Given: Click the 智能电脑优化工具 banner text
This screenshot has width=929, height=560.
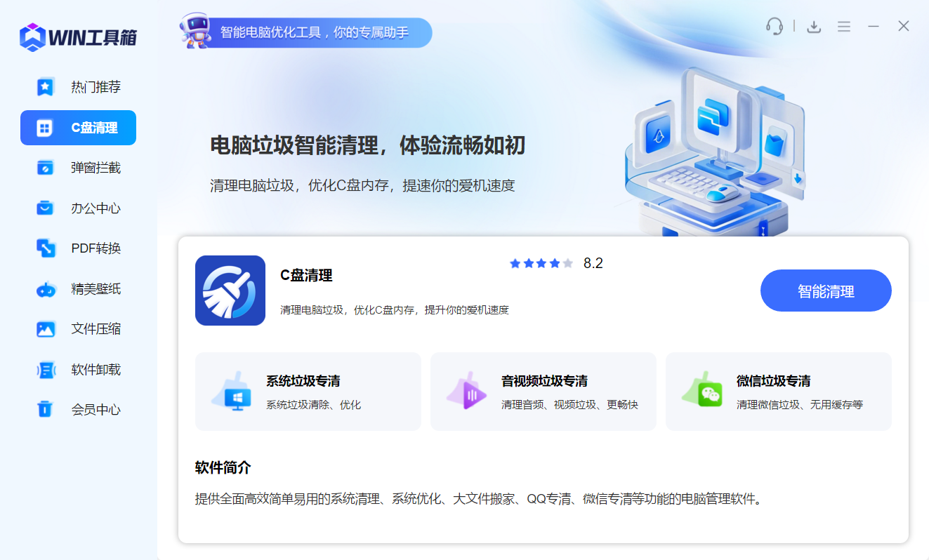Looking at the screenshot, I should click(314, 32).
